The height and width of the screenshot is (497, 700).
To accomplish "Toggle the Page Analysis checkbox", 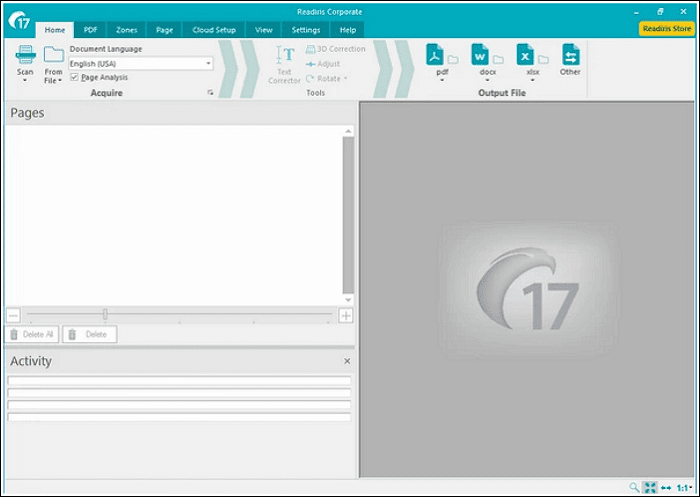I will [75, 77].
